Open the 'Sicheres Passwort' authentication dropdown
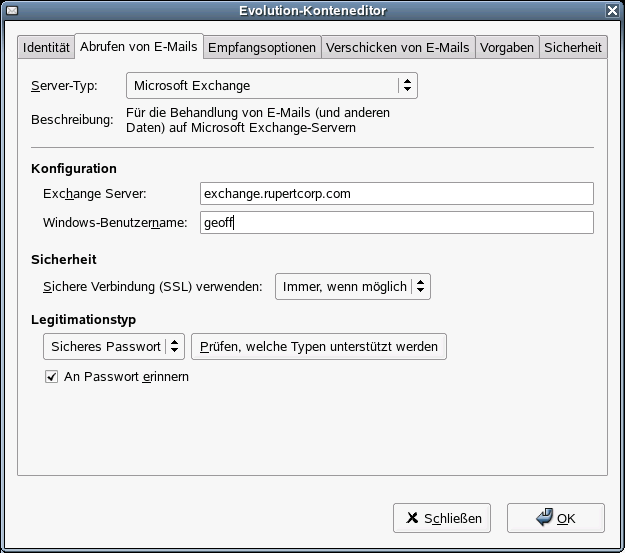This screenshot has width=625, height=553. coord(114,347)
